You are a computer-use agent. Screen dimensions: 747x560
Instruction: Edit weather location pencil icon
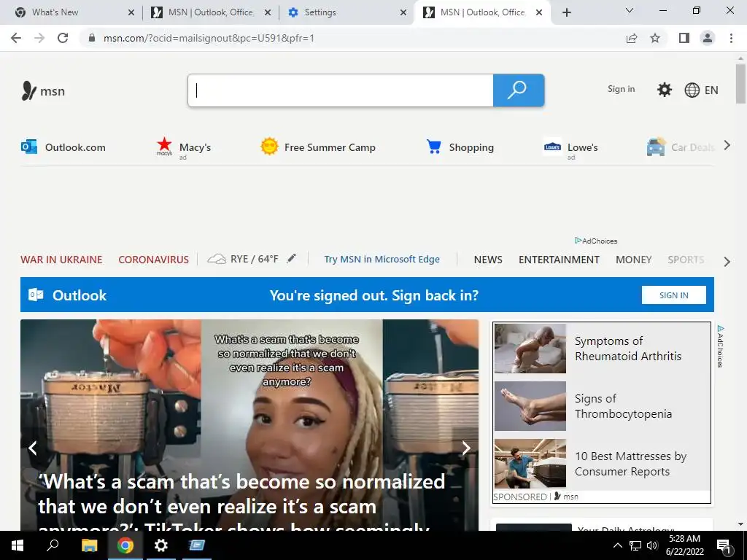pyautogui.click(x=291, y=259)
